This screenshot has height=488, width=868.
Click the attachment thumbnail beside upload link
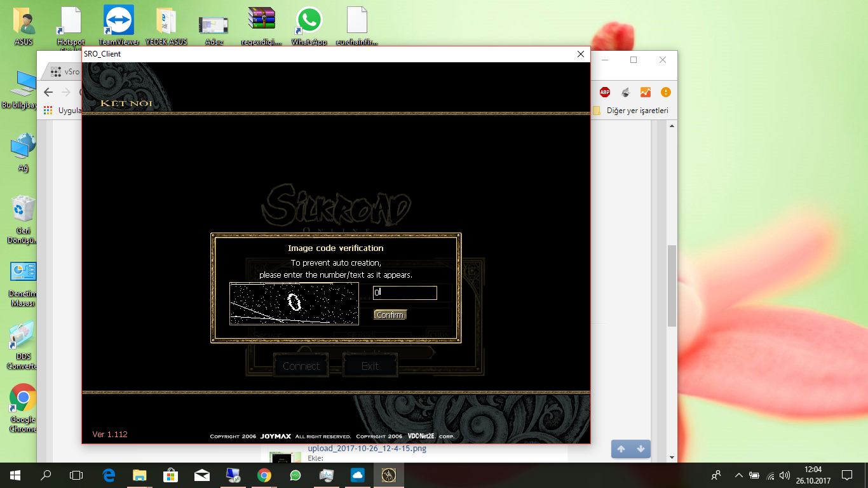(x=285, y=457)
